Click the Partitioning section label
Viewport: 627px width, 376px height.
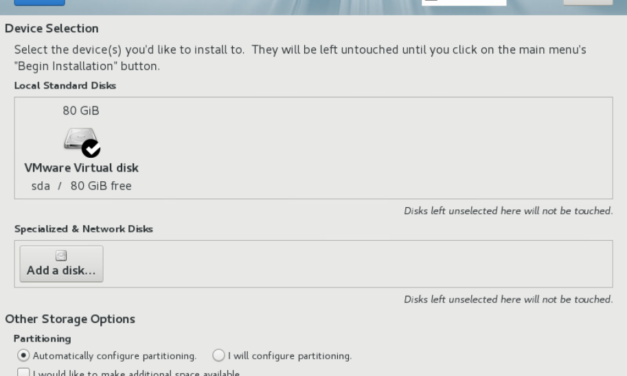coord(42,338)
